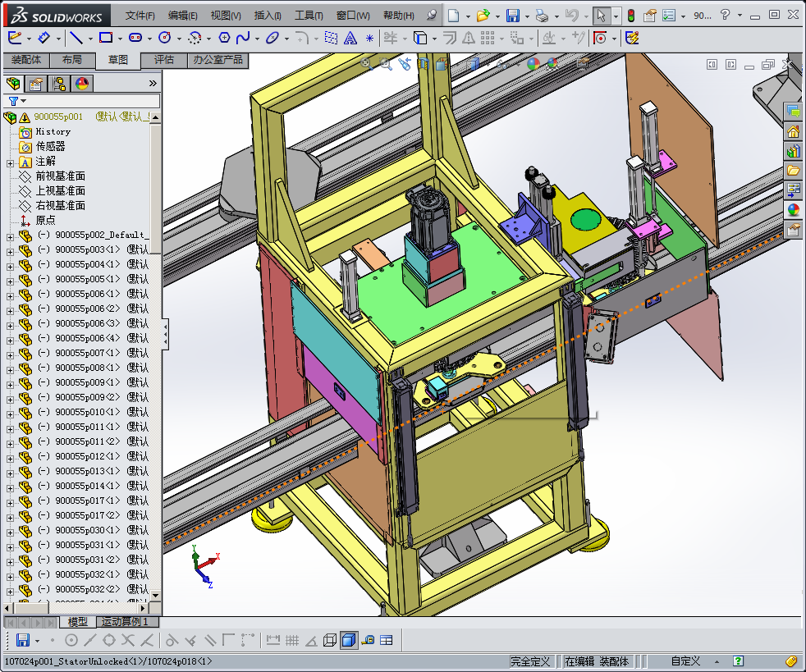Expand the 900055p003<1> component

click(x=11, y=252)
